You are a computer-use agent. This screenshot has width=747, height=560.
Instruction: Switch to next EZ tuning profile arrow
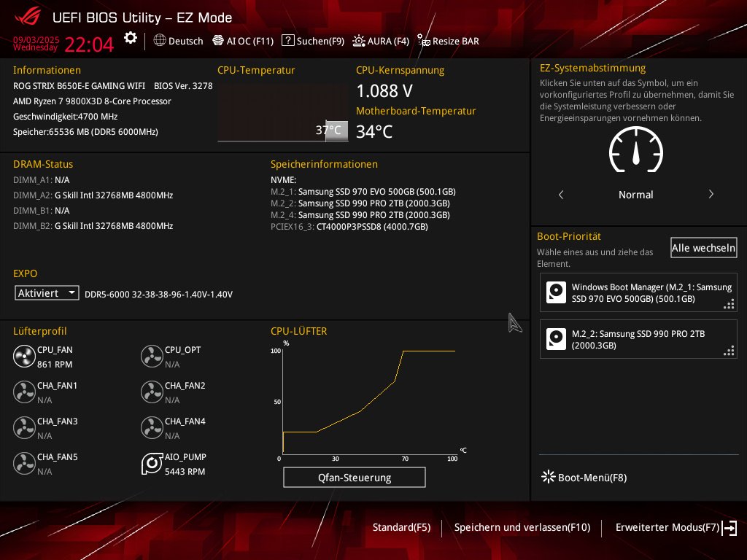[x=711, y=194]
